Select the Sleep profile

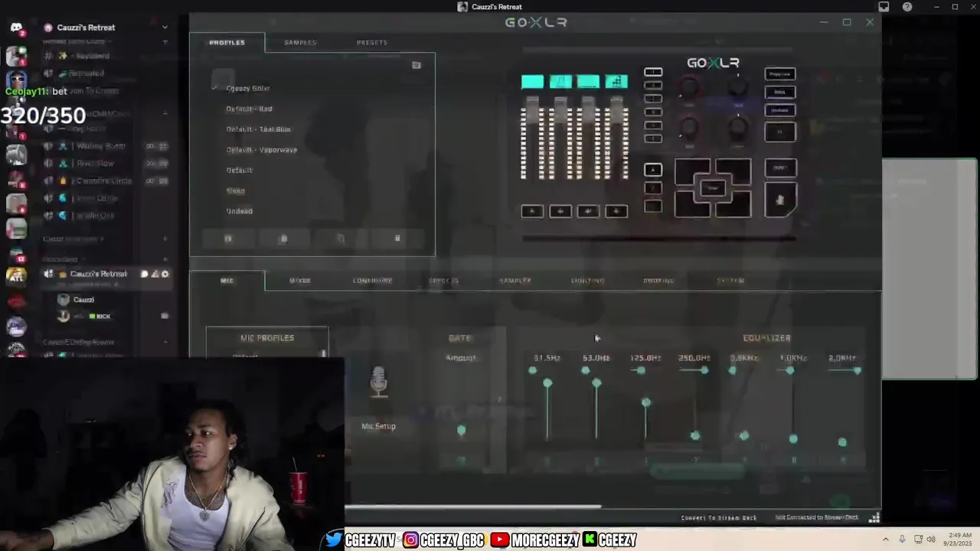[235, 191]
